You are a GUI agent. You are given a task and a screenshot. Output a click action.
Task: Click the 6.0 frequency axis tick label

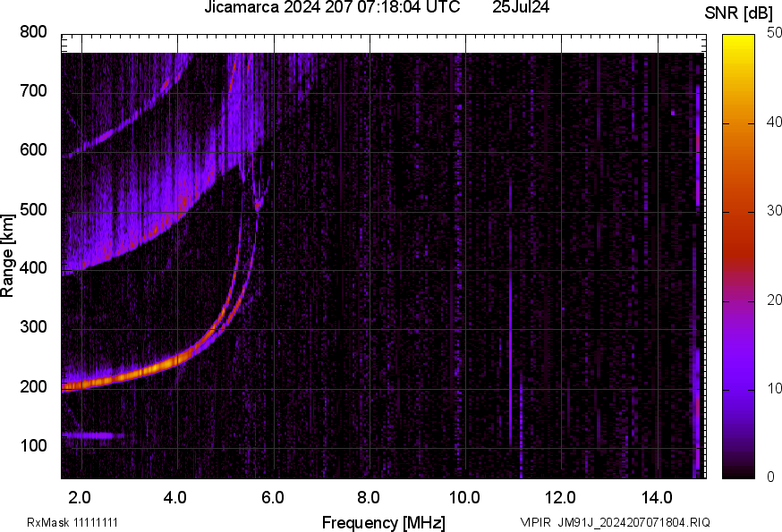pyautogui.click(x=273, y=496)
